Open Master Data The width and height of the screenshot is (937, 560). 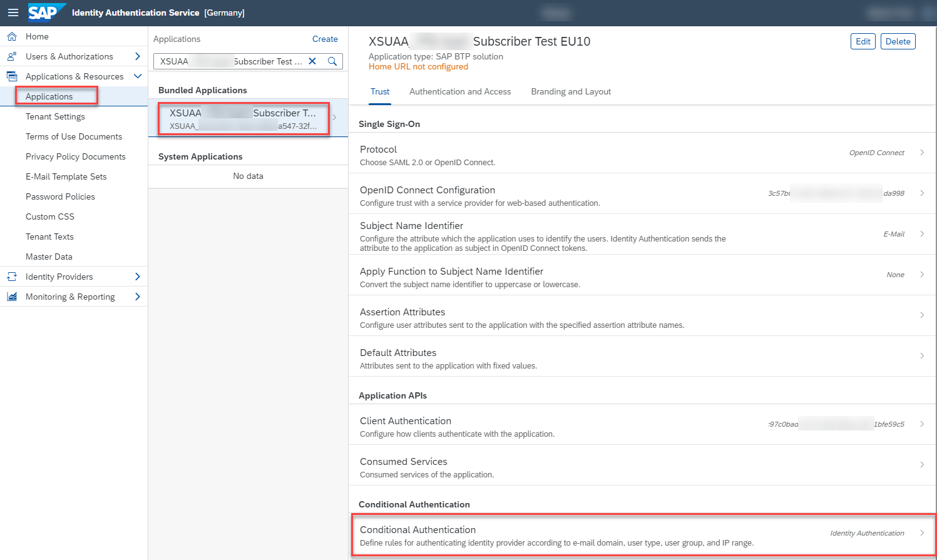pyautogui.click(x=74, y=257)
